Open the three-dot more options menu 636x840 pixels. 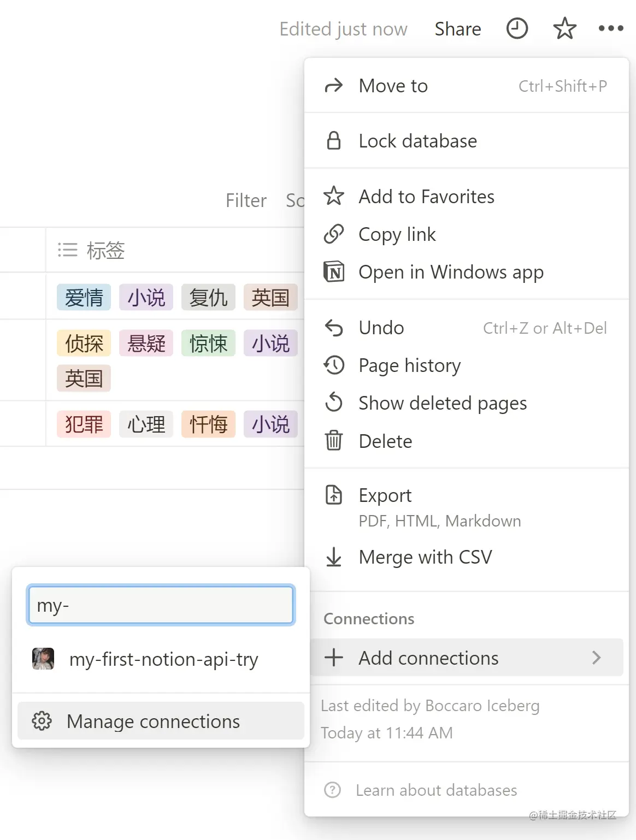[x=610, y=28]
